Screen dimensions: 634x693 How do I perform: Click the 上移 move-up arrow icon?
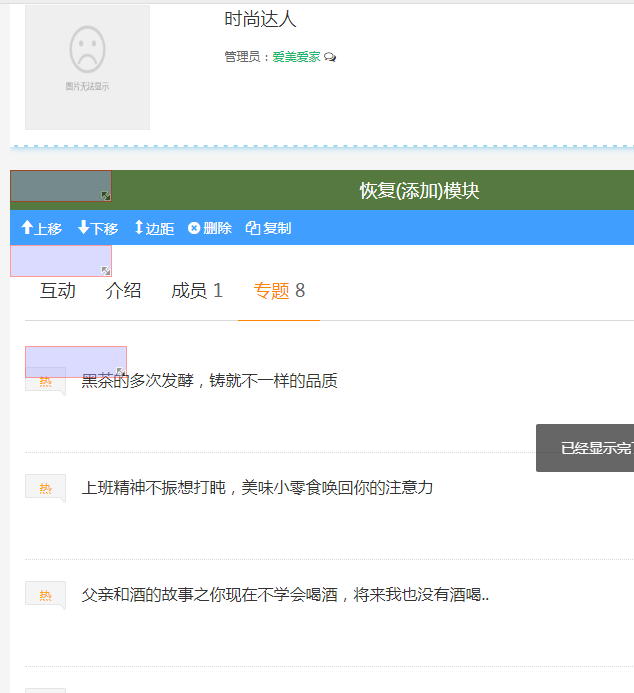click(27, 228)
